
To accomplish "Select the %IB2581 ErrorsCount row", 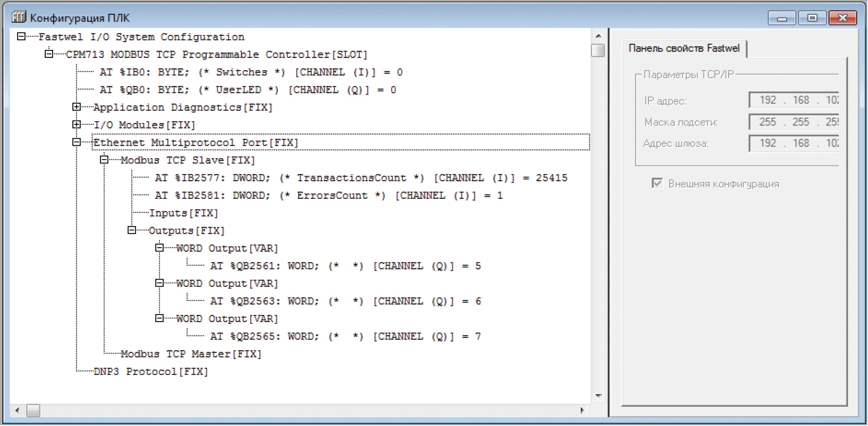I will [329, 196].
